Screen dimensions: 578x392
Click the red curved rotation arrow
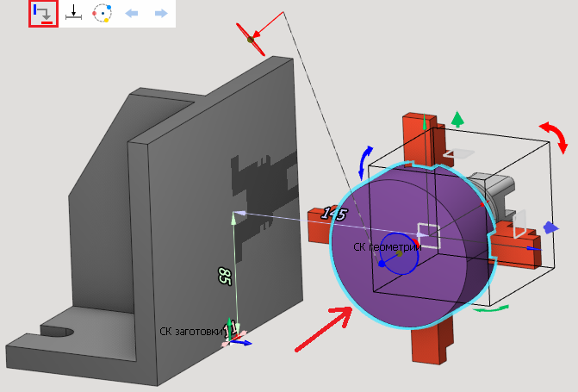(556, 136)
